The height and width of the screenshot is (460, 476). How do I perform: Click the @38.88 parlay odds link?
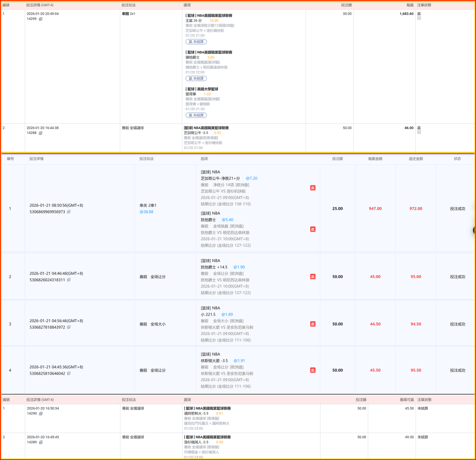click(x=146, y=212)
